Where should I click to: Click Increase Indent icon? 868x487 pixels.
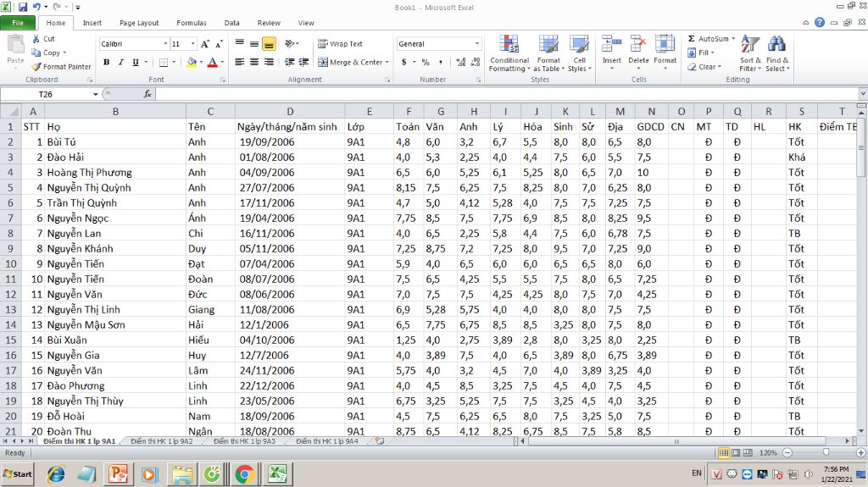pos(304,62)
